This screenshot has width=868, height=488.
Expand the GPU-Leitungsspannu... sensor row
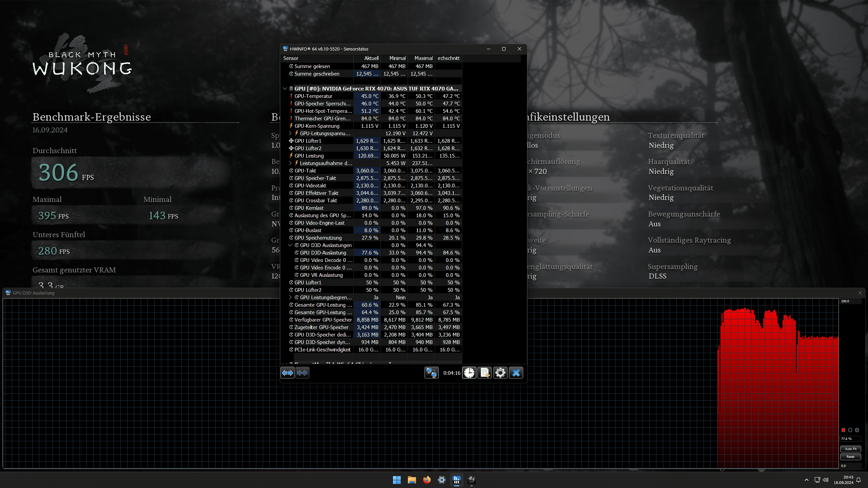(x=290, y=133)
